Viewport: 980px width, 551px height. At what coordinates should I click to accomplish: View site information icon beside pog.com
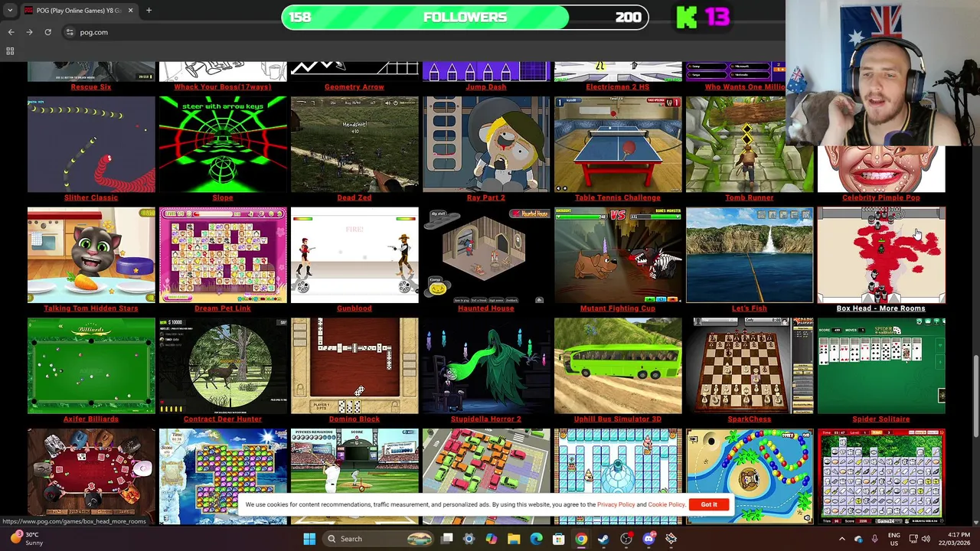click(70, 32)
